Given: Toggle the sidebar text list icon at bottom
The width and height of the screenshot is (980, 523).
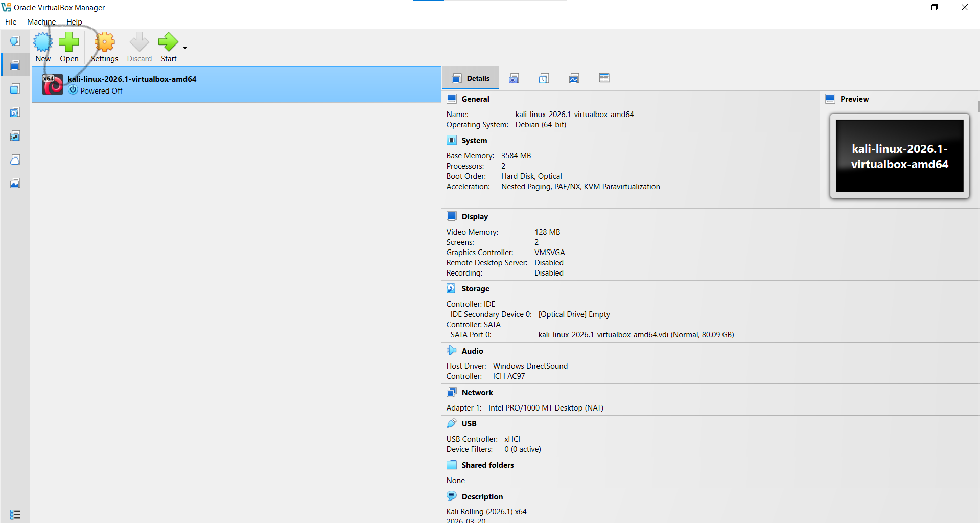Looking at the screenshot, I should click(15, 514).
